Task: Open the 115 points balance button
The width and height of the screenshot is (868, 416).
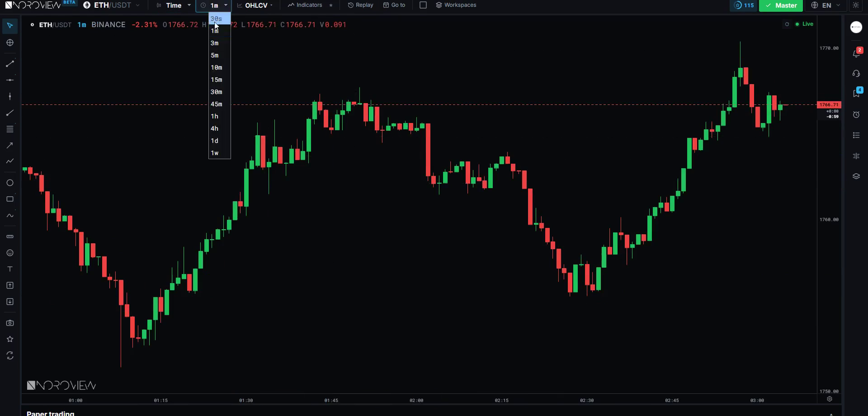Action: click(744, 5)
